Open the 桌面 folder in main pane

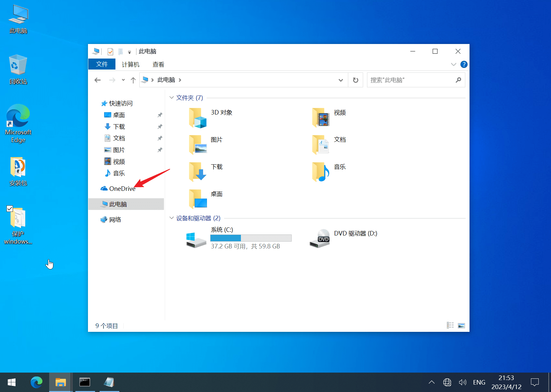198,199
